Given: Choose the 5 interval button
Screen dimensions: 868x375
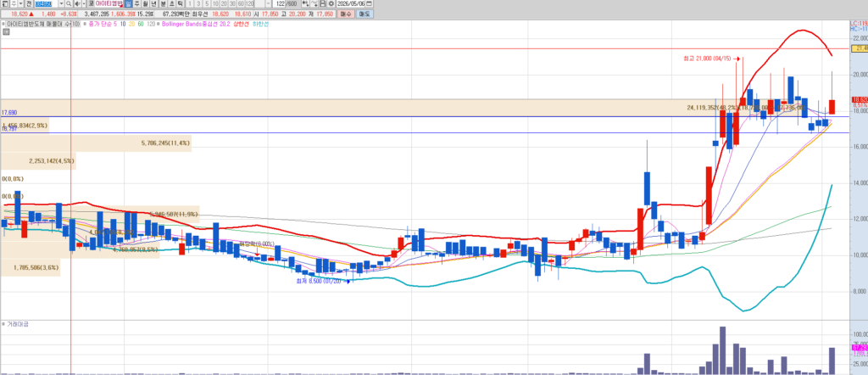Looking at the screenshot, I should pyautogui.click(x=207, y=3).
